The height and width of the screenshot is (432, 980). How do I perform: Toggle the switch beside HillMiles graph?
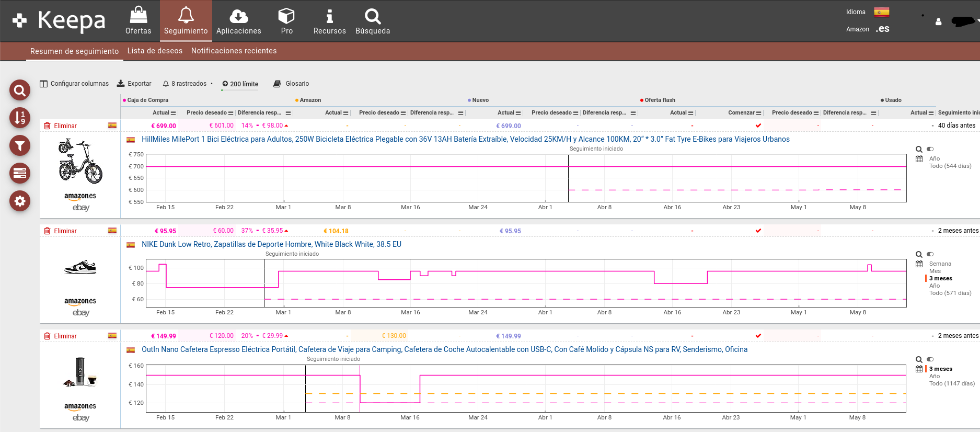pos(930,150)
